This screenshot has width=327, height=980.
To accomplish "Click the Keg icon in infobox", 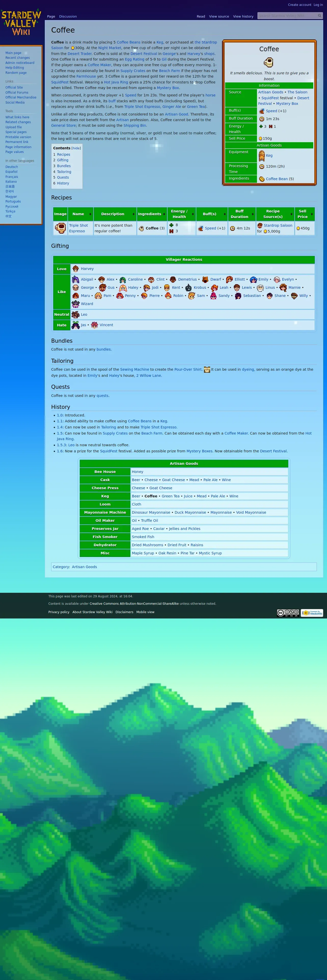I will (x=262, y=156).
